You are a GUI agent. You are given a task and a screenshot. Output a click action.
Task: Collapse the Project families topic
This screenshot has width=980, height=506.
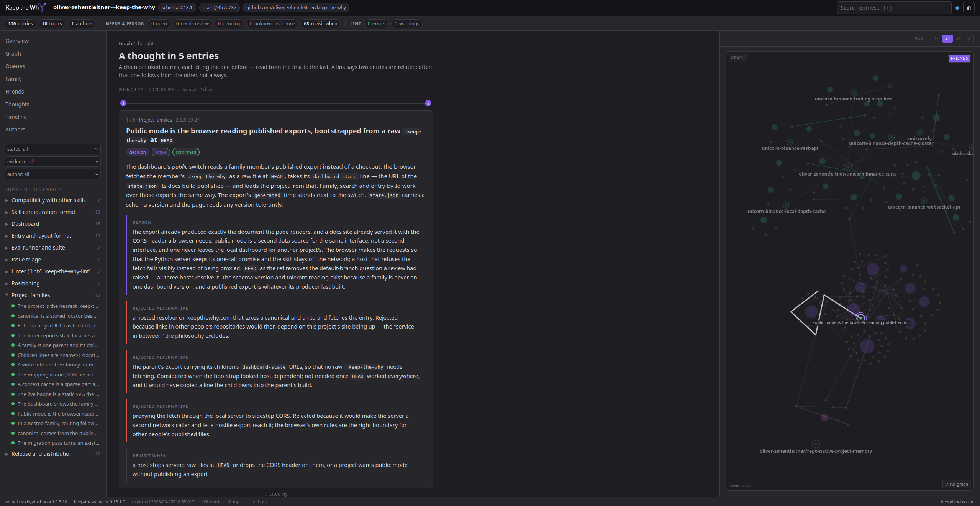(x=52, y=295)
